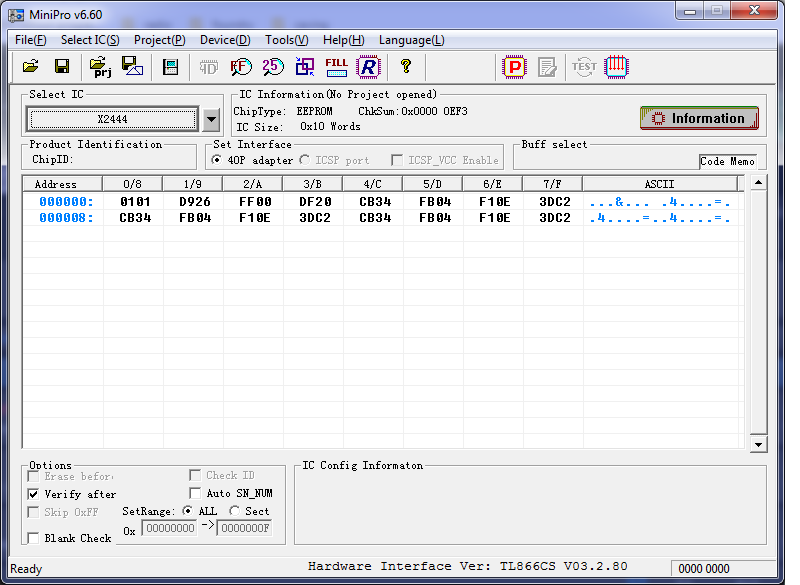
Task: Click the buffer swap squares icon
Action: [305, 67]
